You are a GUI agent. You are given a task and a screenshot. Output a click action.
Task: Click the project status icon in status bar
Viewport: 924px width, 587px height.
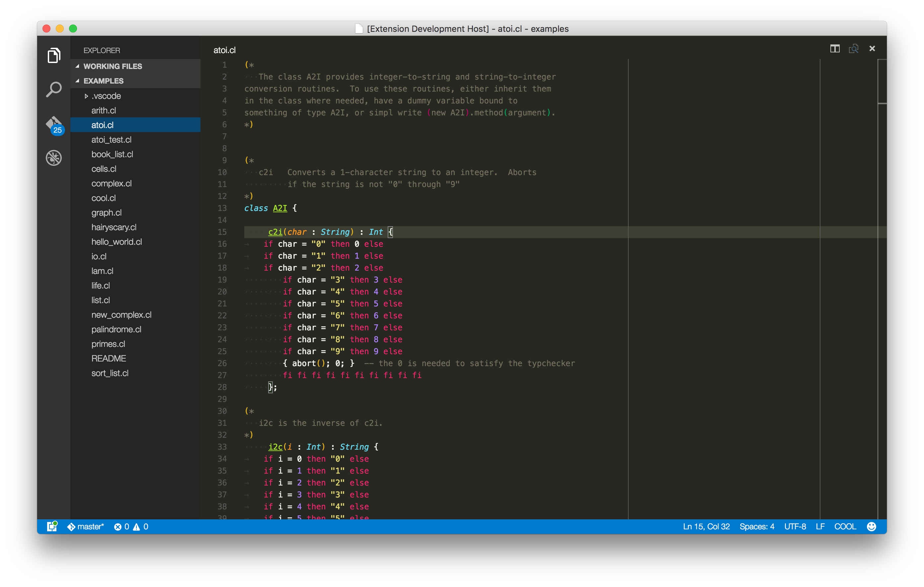pos(52,526)
